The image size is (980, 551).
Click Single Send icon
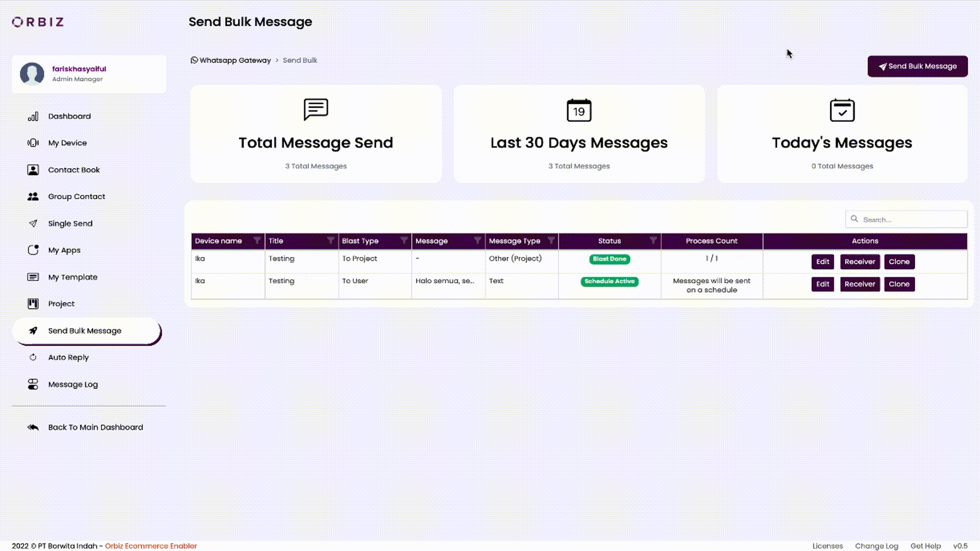[x=33, y=223]
